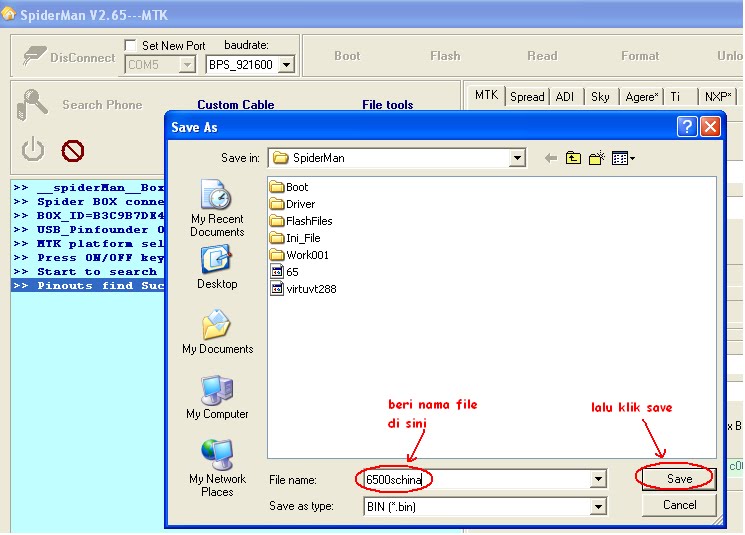745x535 pixels.
Task: Open My Documents in places bar
Action: (218, 332)
